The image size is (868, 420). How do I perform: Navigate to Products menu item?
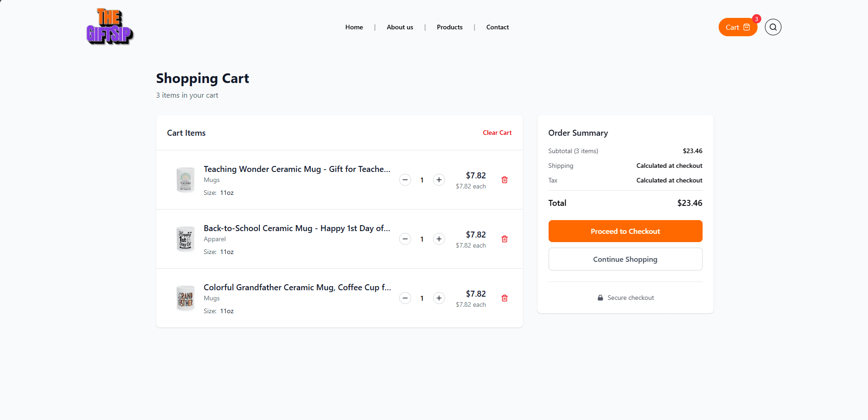click(x=450, y=27)
